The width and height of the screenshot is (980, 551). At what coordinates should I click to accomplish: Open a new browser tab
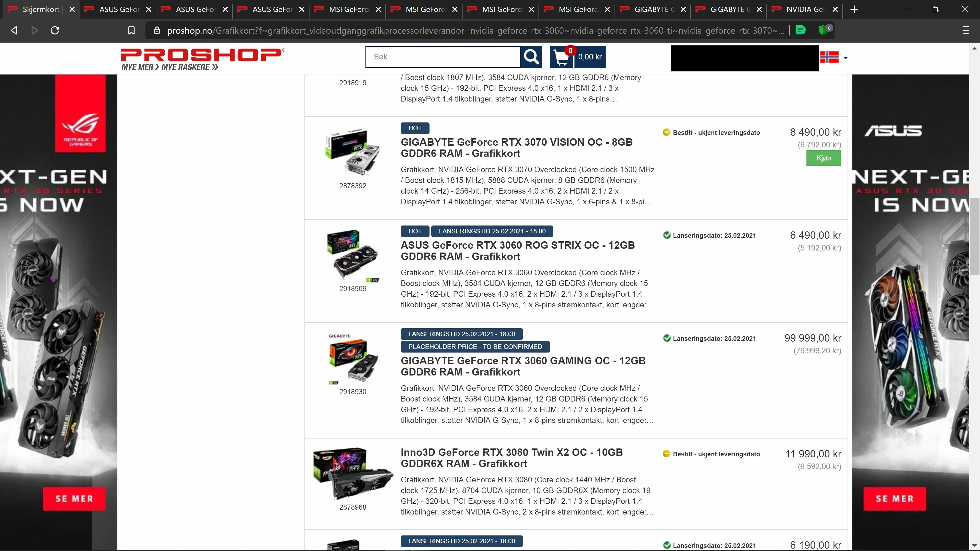tap(854, 9)
